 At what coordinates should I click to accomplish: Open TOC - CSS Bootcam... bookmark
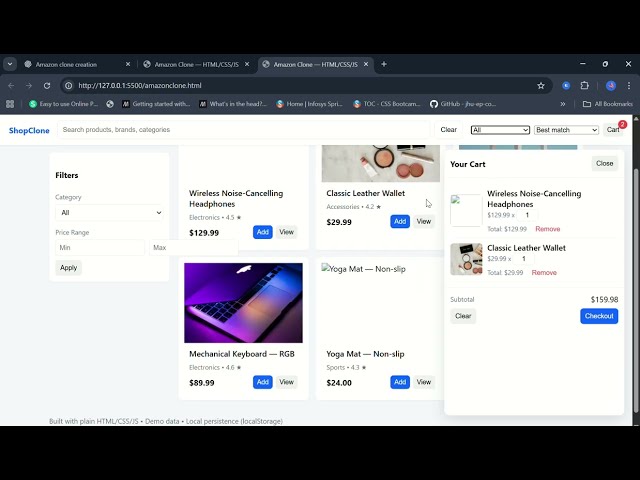click(x=387, y=104)
